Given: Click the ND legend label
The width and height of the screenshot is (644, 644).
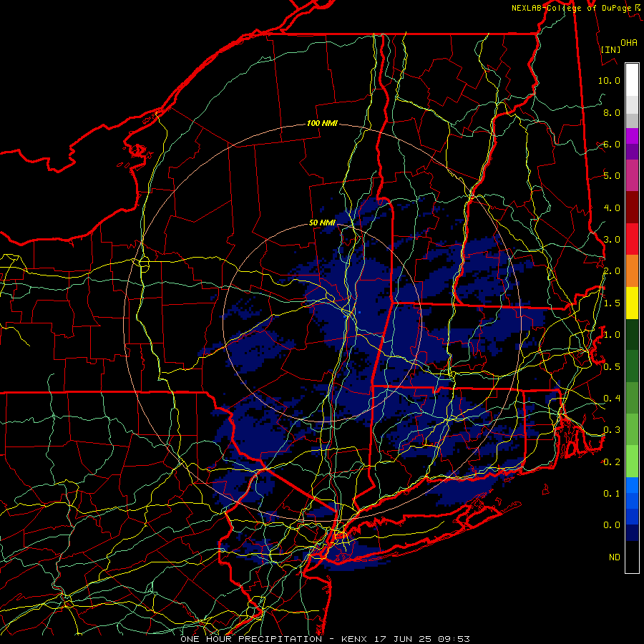Looking at the screenshot, I should (615, 557).
